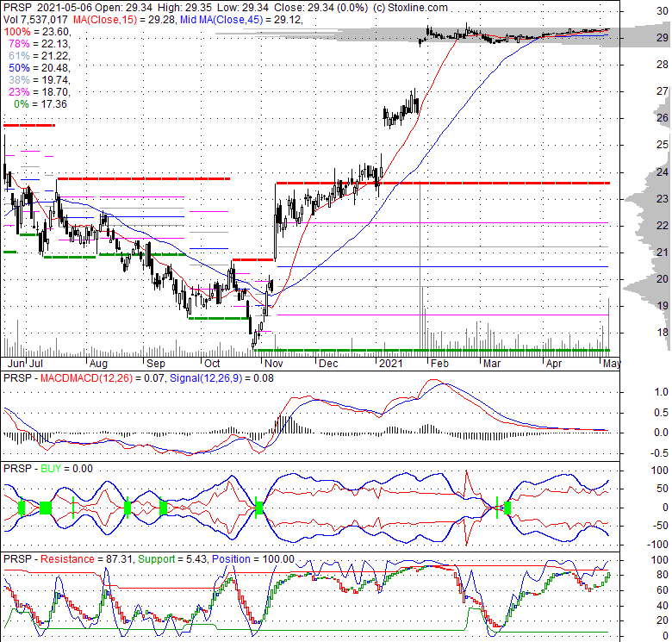This screenshot has width=672, height=642.
Task: Click the 'Vol 7,537,017' volume readout
Action: tap(35, 19)
